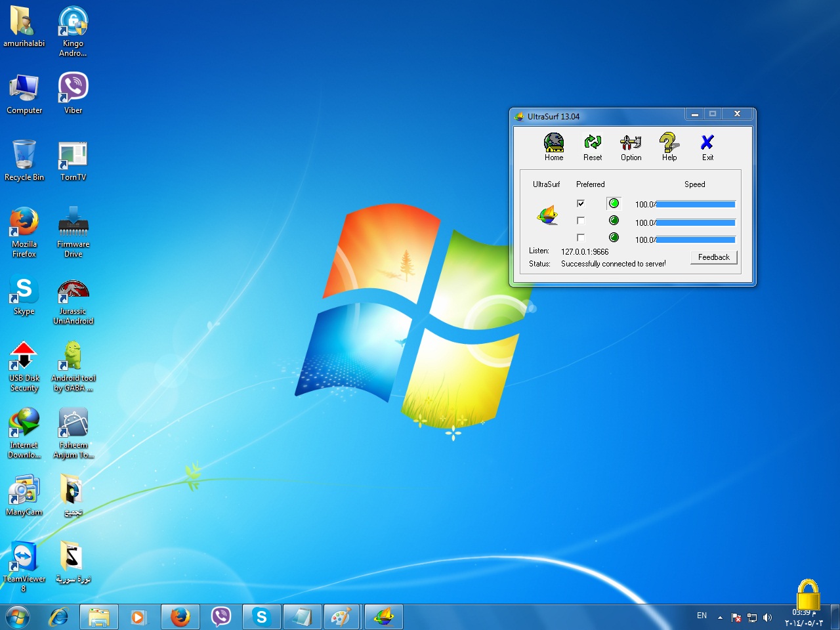Switch to Paint in the taskbar
840x630 pixels.
(341, 617)
